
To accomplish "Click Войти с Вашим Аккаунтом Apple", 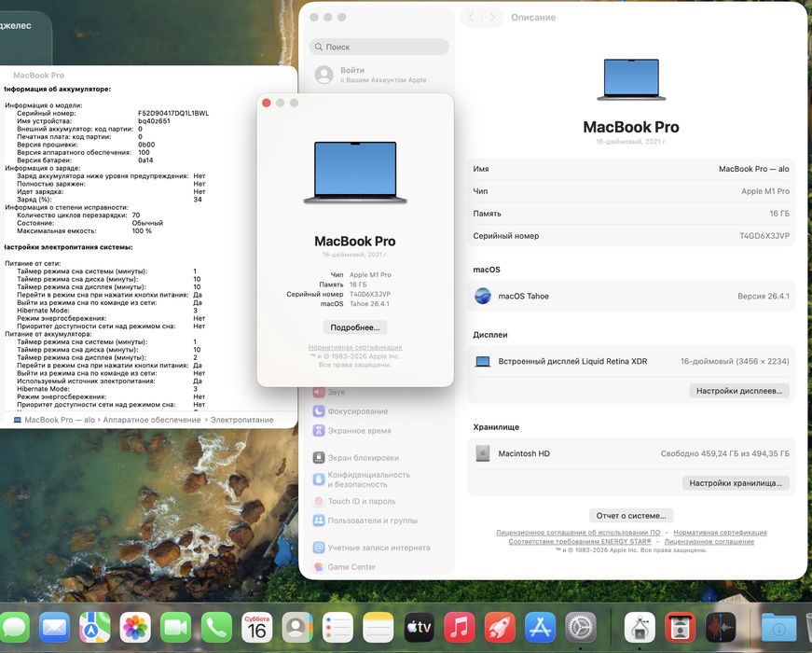I will 371,75.
